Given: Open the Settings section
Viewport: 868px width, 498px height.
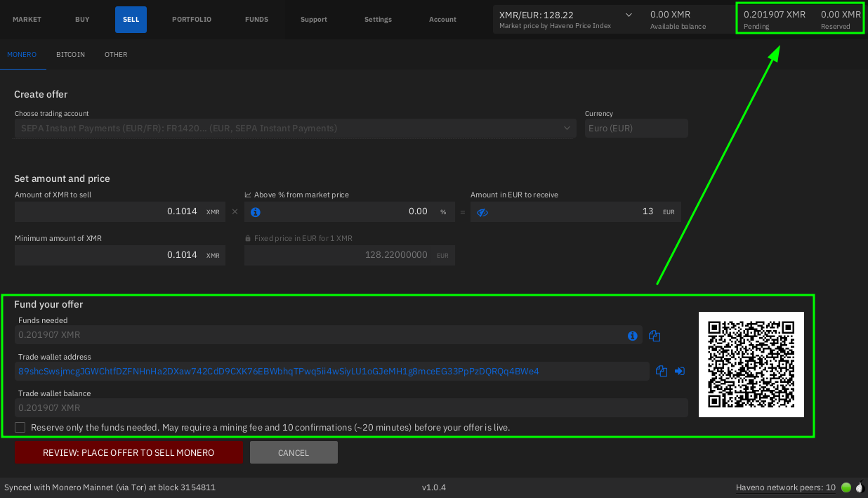Looking at the screenshot, I should point(378,20).
